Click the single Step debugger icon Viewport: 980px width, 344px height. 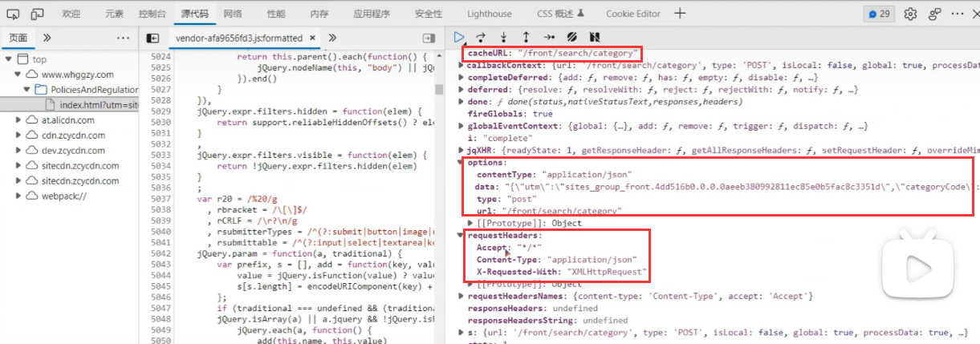549,37
